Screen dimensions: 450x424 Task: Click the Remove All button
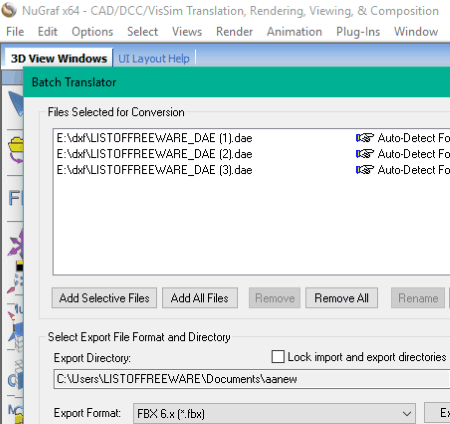341,298
